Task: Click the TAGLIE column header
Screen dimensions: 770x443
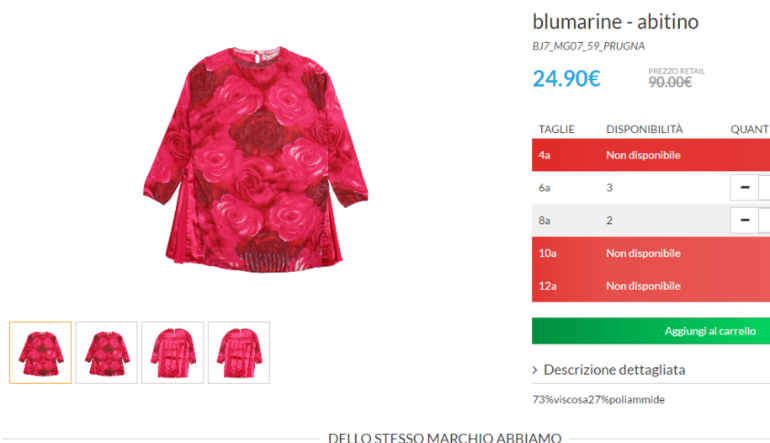Action: click(556, 129)
